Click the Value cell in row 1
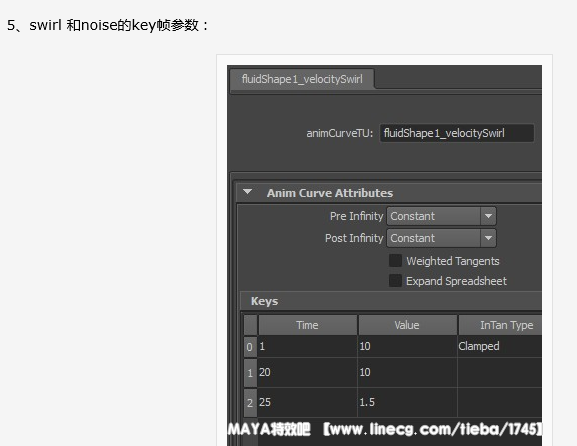 407,372
